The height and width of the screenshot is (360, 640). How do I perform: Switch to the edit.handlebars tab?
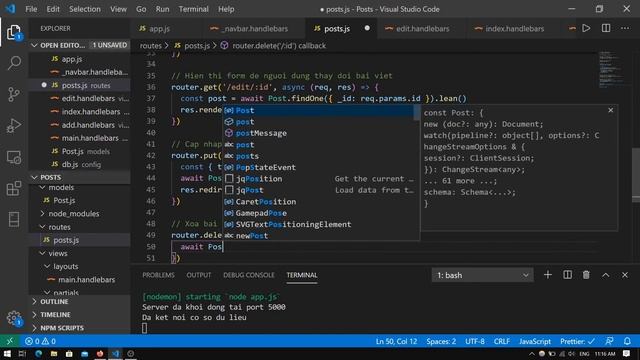point(422,29)
